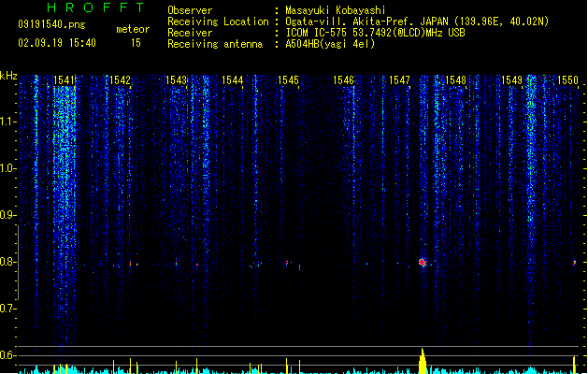
Task: Click the 0.8 kHz axis label
Action: click(x=7, y=262)
